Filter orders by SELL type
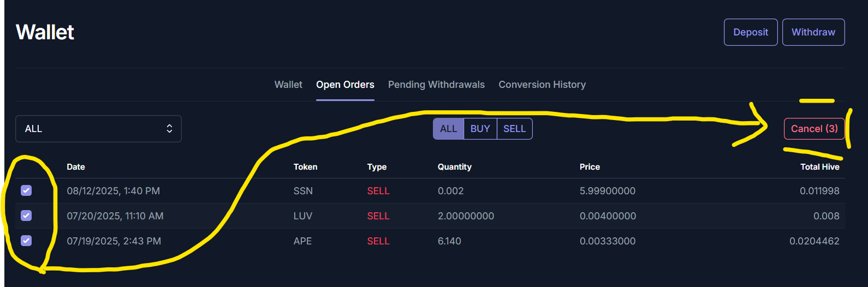Viewport: 868px width, 287px height. [x=514, y=129]
